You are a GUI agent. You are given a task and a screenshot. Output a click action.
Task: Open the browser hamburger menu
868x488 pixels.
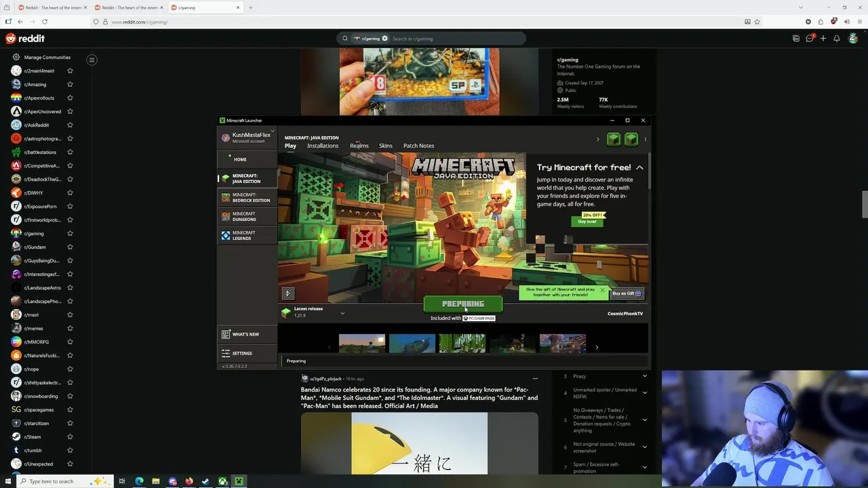click(859, 22)
